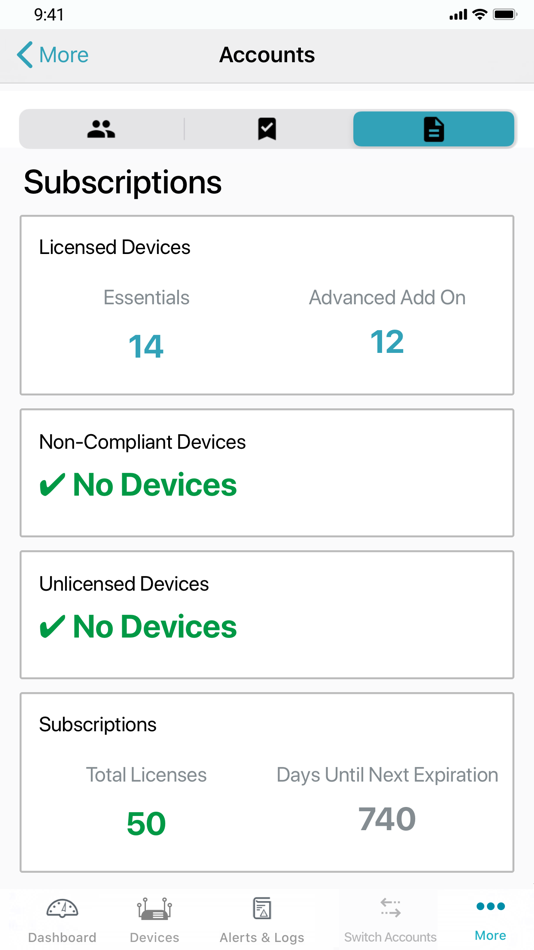Open the Devices router icon

155,908
